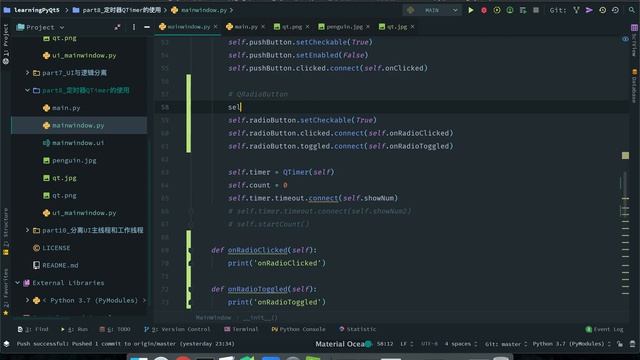Select LICENSE file in project tree
The width and height of the screenshot is (640, 360).
pos(56,248)
